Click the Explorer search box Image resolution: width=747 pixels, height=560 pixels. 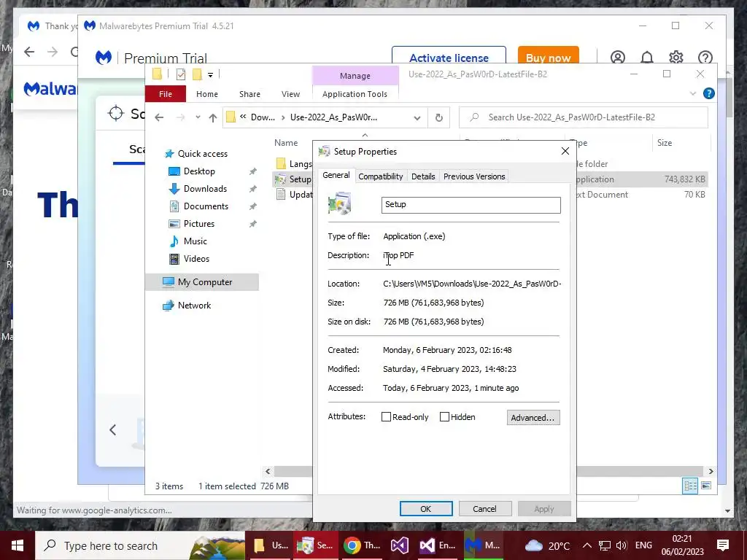(583, 117)
